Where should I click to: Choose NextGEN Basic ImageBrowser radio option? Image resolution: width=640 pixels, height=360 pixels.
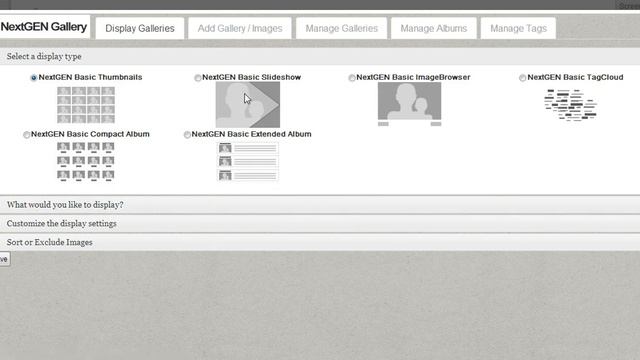click(352, 78)
